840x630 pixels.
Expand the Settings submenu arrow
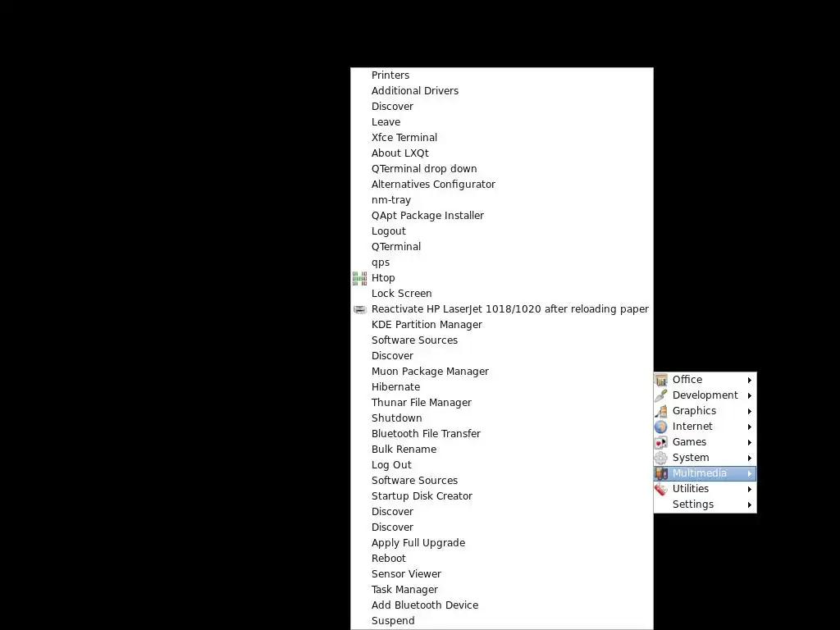coord(750,504)
